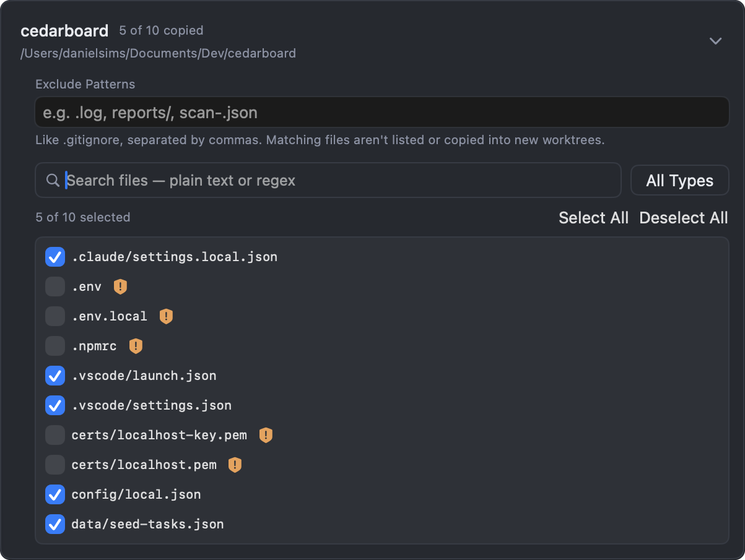The width and height of the screenshot is (745, 560).
Task: Check the .env.local file checkbox
Action: click(x=55, y=316)
